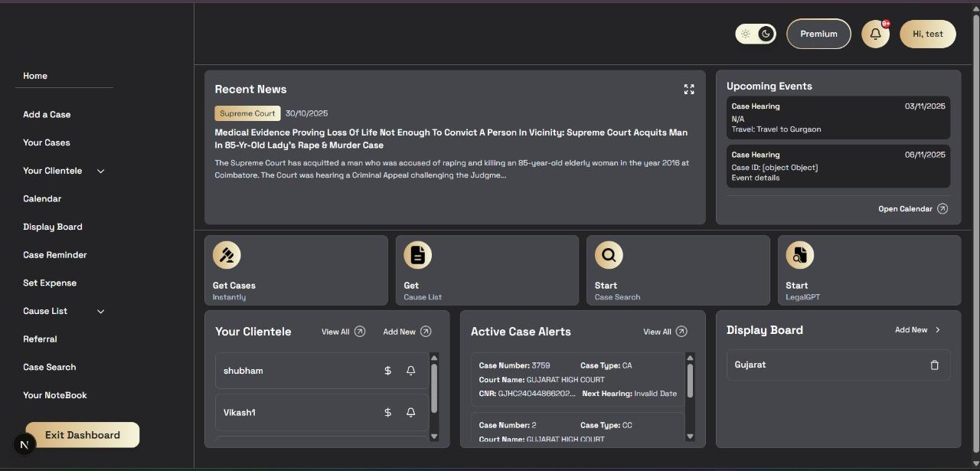The width and height of the screenshot is (980, 471).
Task: Delete the Gujarat display board entry
Action: click(x=934, y=365)
